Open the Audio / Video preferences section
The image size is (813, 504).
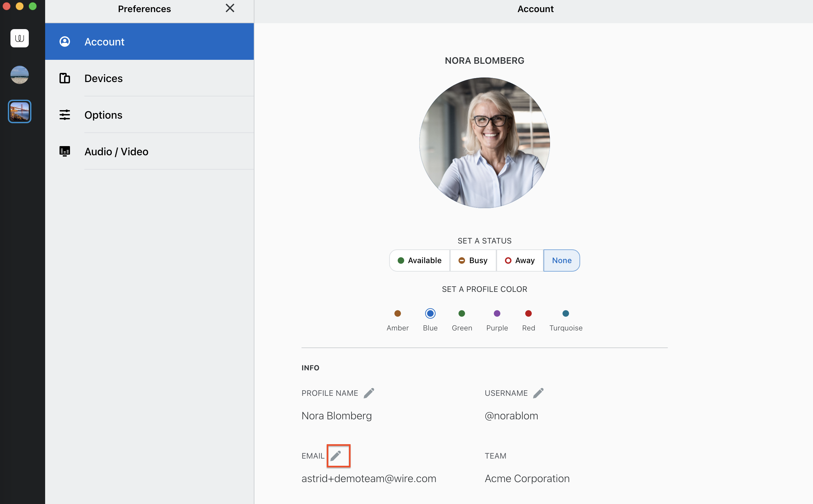149,151
